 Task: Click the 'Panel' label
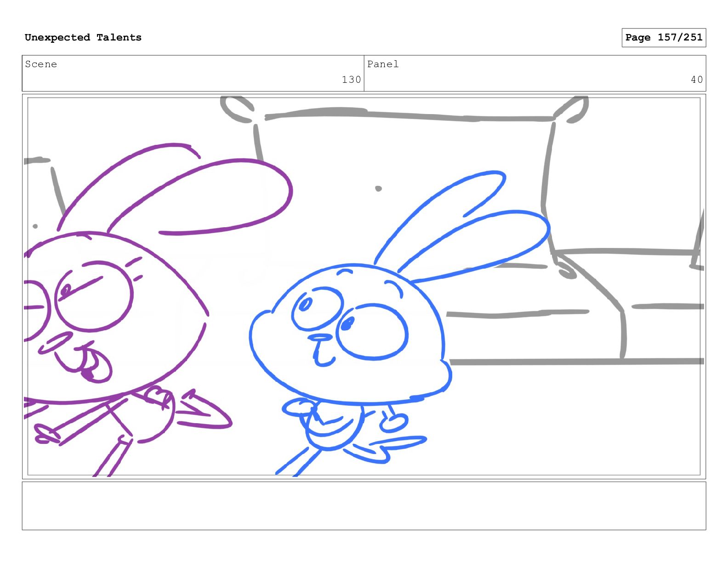[x=383, y=64]
